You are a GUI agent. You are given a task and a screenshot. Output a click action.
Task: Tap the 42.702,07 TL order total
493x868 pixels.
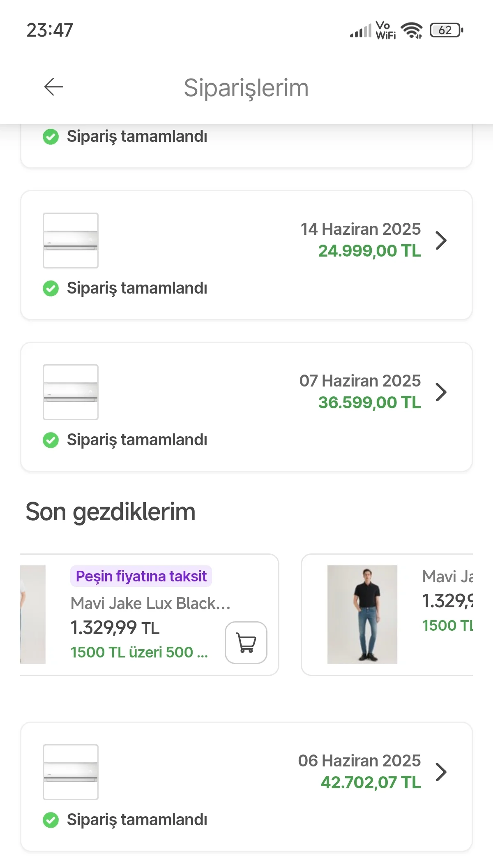(x=371, y=782)
